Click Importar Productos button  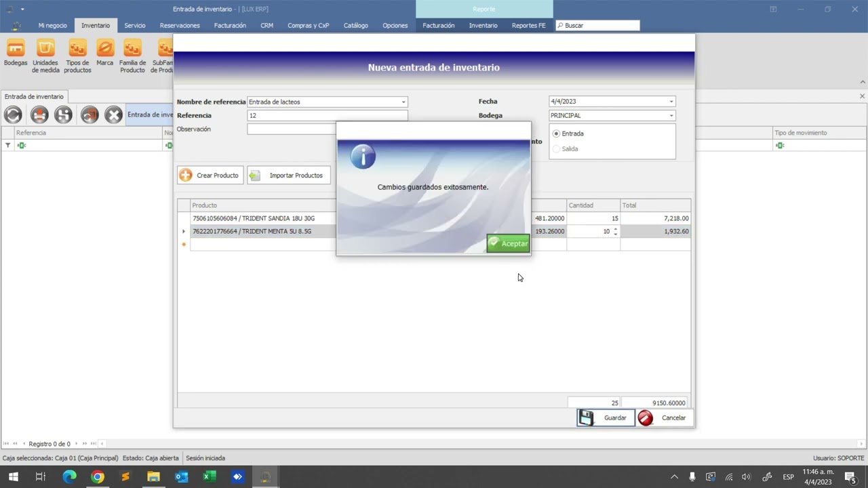(288, 176)
